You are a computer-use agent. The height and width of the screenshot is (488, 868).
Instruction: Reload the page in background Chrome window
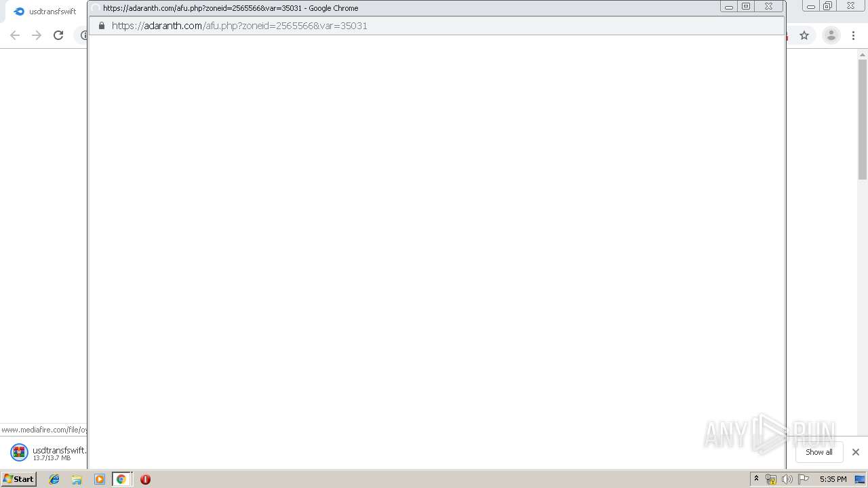58,35
